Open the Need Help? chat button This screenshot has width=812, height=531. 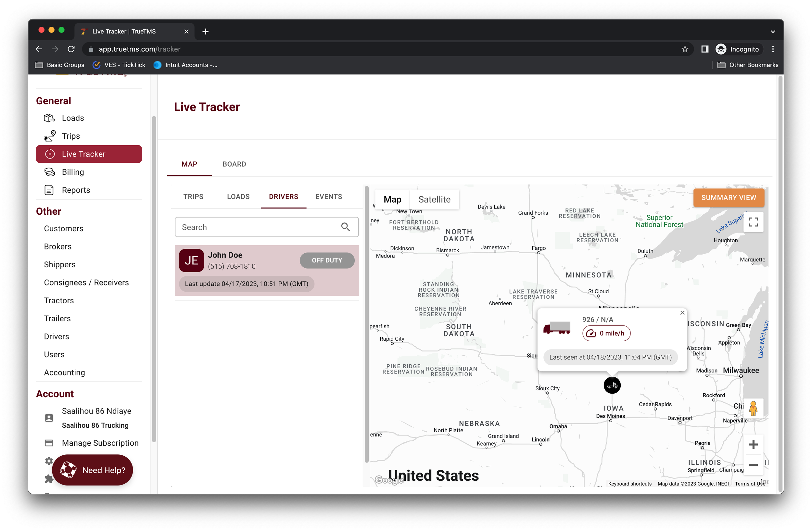tap(93, 470)
